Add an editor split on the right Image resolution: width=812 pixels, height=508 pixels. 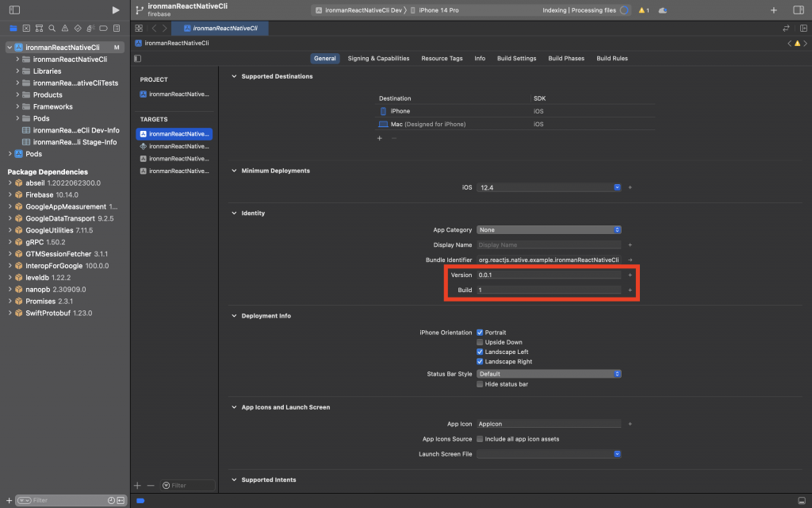[x=803, y=29]
